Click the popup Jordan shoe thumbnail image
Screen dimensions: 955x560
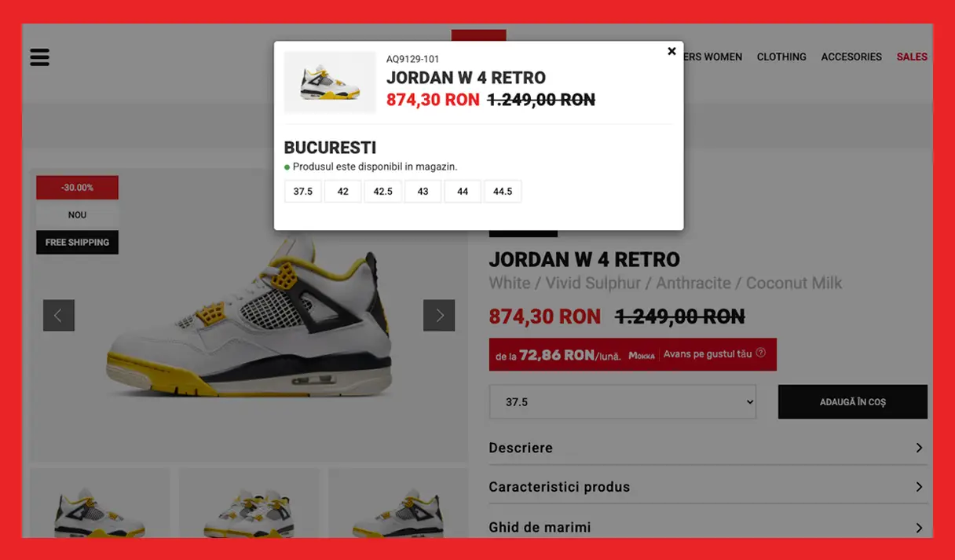click(330, 82)
